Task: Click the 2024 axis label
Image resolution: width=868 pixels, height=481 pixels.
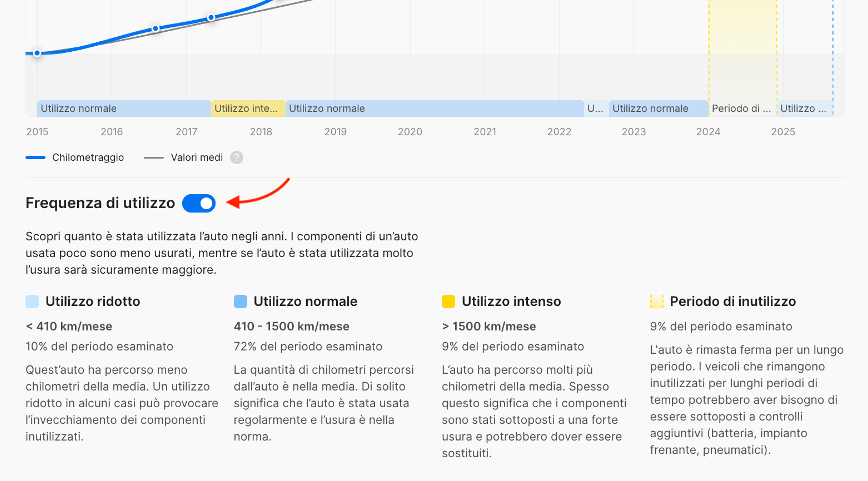Action: coord(708,131)
